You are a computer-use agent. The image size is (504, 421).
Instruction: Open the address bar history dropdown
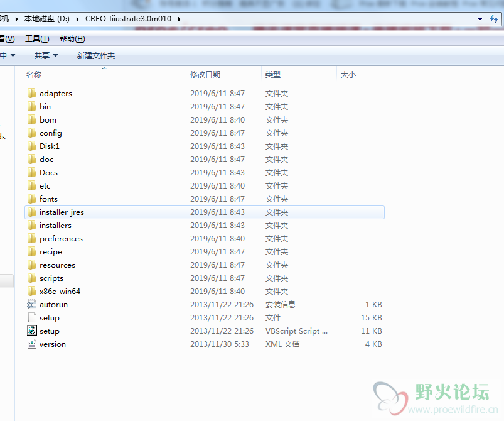pos(480,19)
